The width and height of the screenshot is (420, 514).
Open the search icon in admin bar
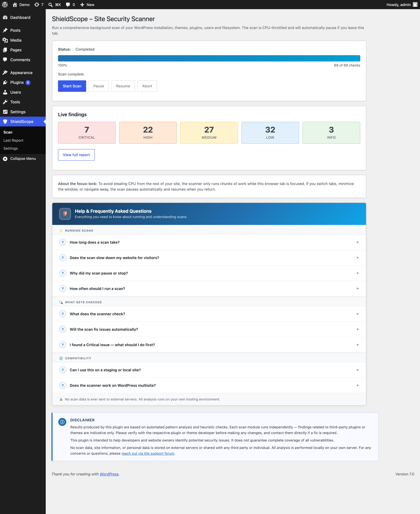coord(50,5)
